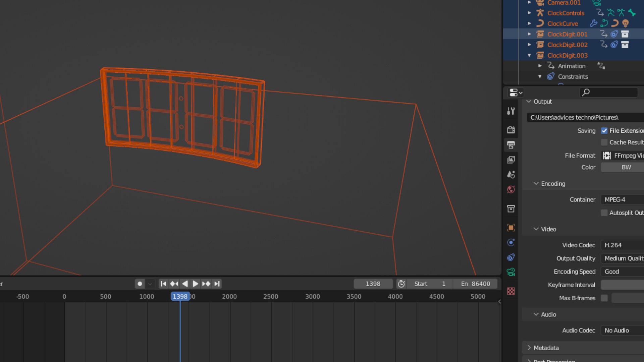Screen dimensions: 644x362
Task: Click the current frame 1398 field
Action: point(373,284)
